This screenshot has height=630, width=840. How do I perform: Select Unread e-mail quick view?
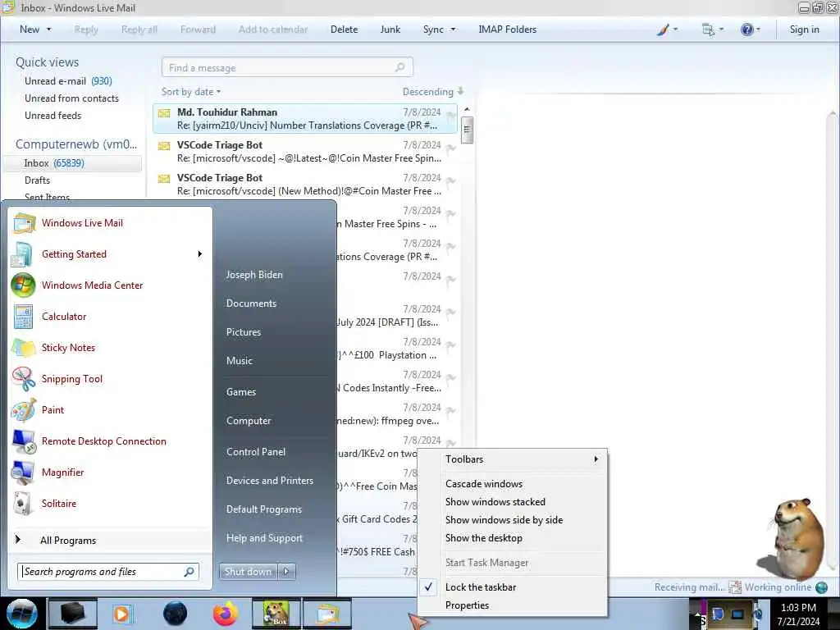68,81
